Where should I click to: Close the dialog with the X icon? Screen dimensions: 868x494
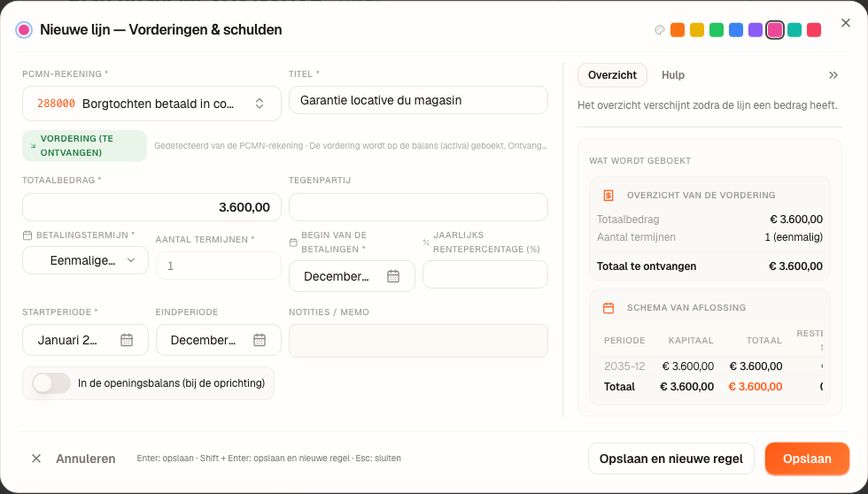click(x=845, y=23)
